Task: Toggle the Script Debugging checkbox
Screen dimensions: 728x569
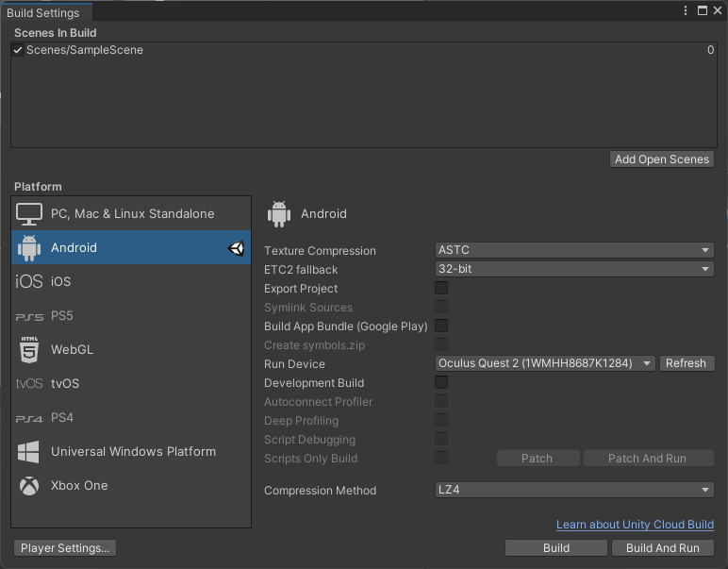Action: coord(441,439)
